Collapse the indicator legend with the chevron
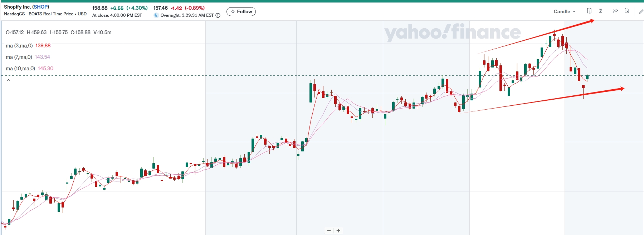 pos(9,80)
